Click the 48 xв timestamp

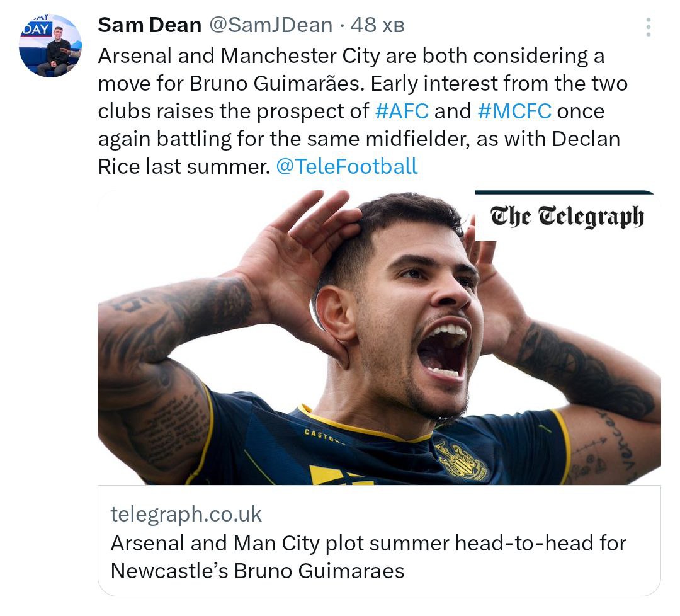[x=377, y=25]
